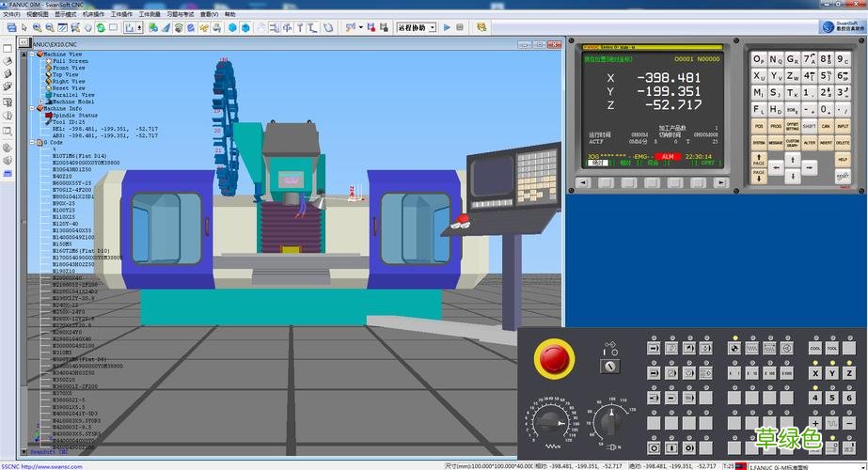The height and width of the screenshot is (470, 868).
Task: Select Front View in the machine tree
Action: tap(69, 68)
